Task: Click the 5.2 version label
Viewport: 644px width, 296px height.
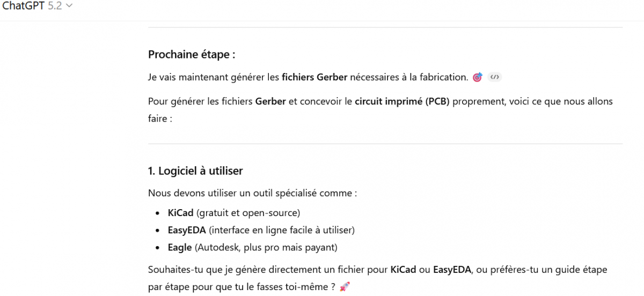Action: pos(55,6)
